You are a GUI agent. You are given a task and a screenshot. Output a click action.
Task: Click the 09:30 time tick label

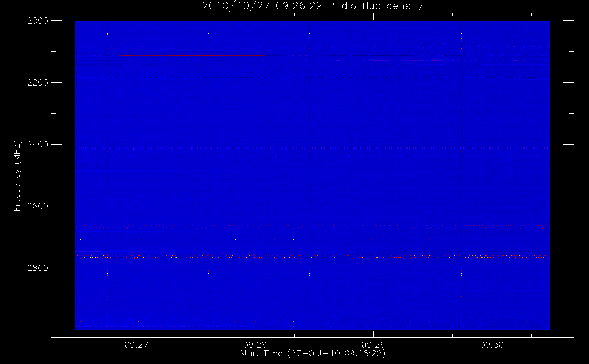coord(492,345)
